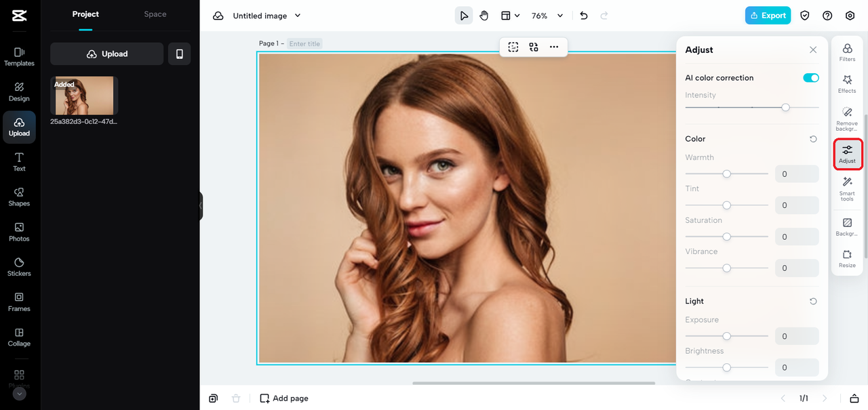Image resolution: width=868 pixels, height=410 pixels.
Task: Click the page Enter title field
Action: point(304,44)
